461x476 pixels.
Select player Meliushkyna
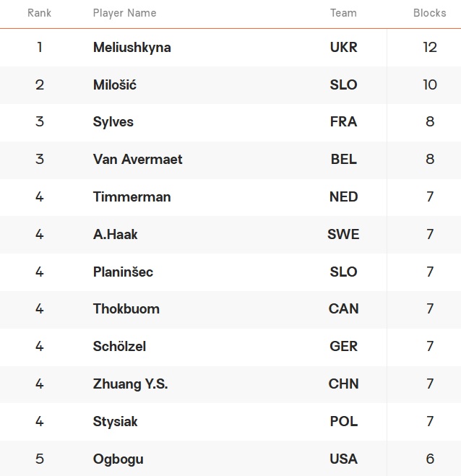pyautogui.click(x=132, y=48)
